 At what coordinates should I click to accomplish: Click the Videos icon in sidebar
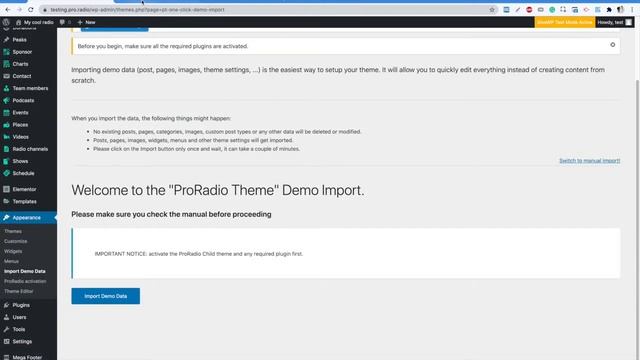[7, 137]
